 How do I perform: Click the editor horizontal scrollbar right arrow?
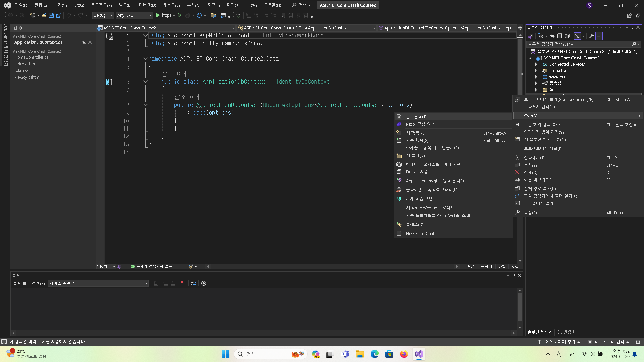coord(457,267)
